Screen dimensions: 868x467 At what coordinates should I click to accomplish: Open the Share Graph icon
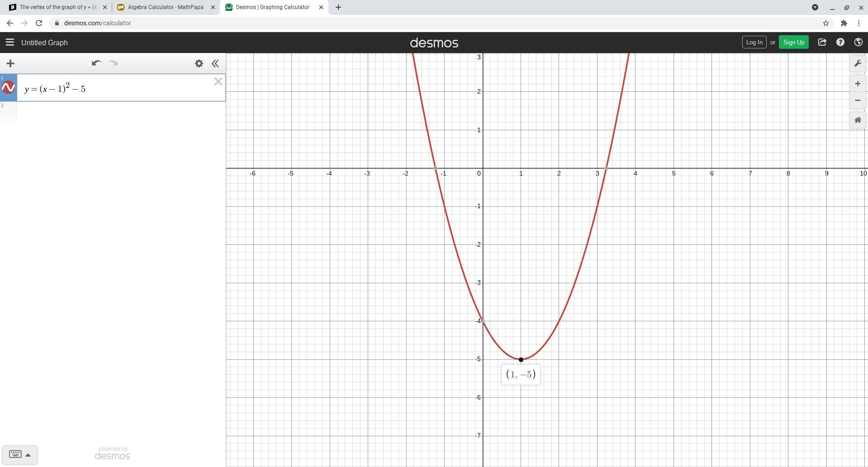tap(822, 43)
